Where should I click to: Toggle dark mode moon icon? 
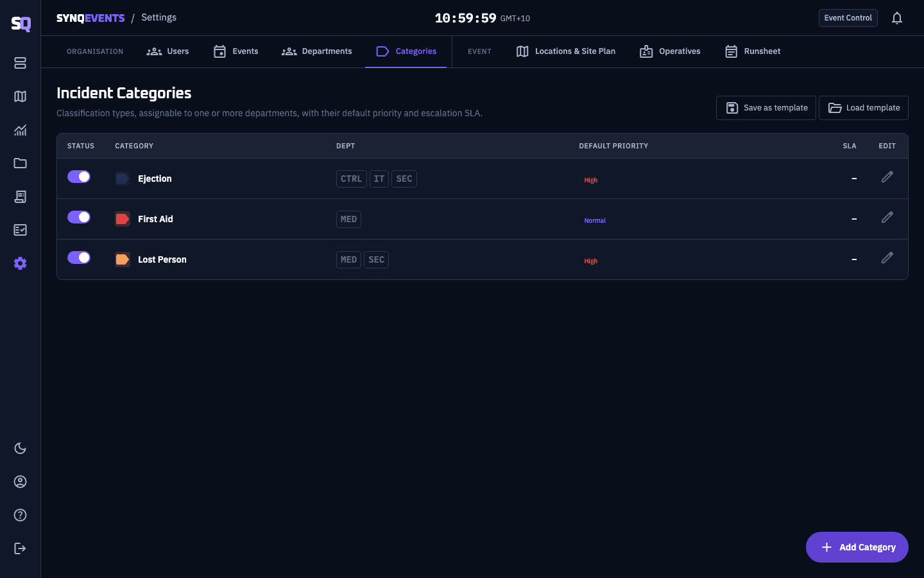[x=20, y=448]
